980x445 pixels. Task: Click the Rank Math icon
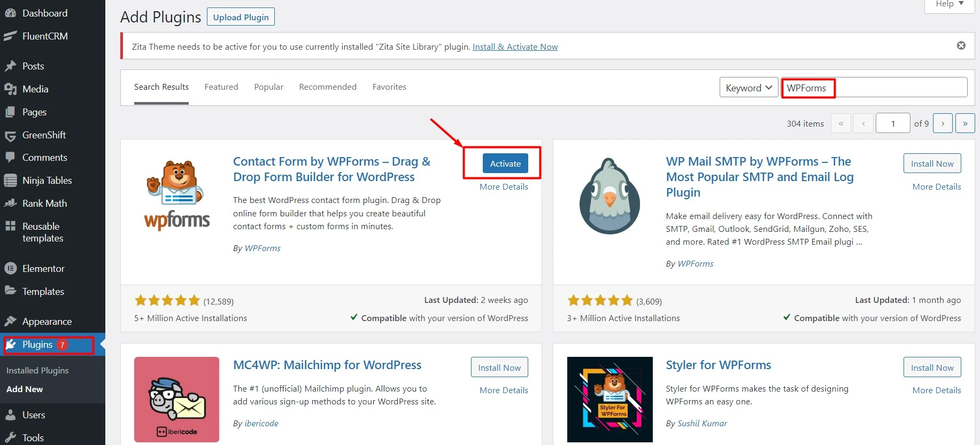[10, 204]
